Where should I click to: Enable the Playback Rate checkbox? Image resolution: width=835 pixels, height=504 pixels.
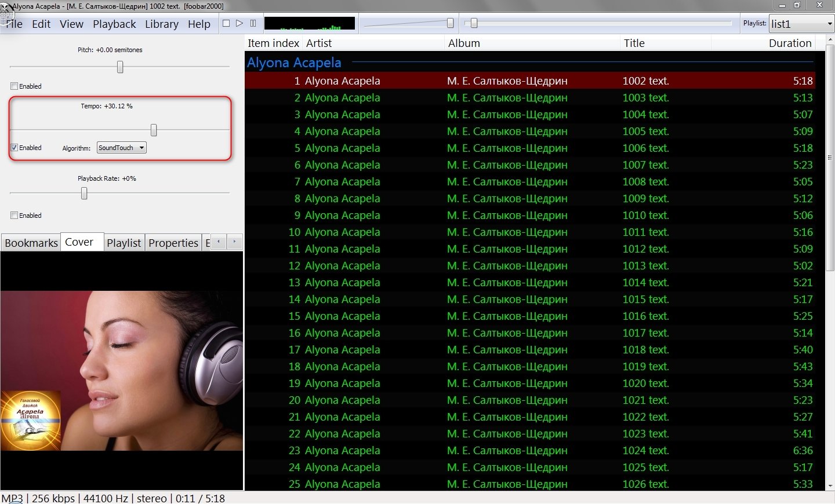coord(14,215)
